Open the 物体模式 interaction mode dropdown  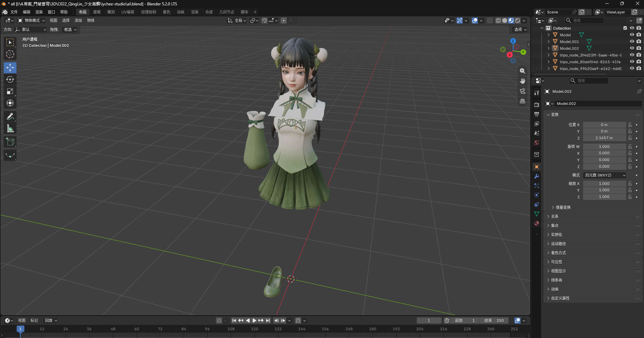coord(31,21)
